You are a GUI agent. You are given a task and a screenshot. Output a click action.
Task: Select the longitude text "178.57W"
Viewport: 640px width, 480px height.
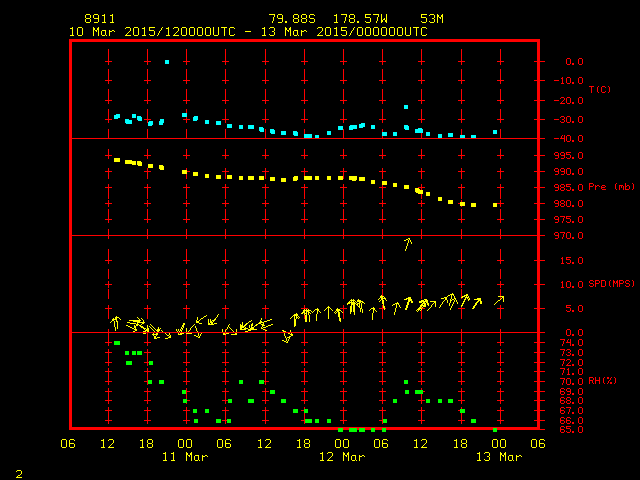(x=360, y=19)
